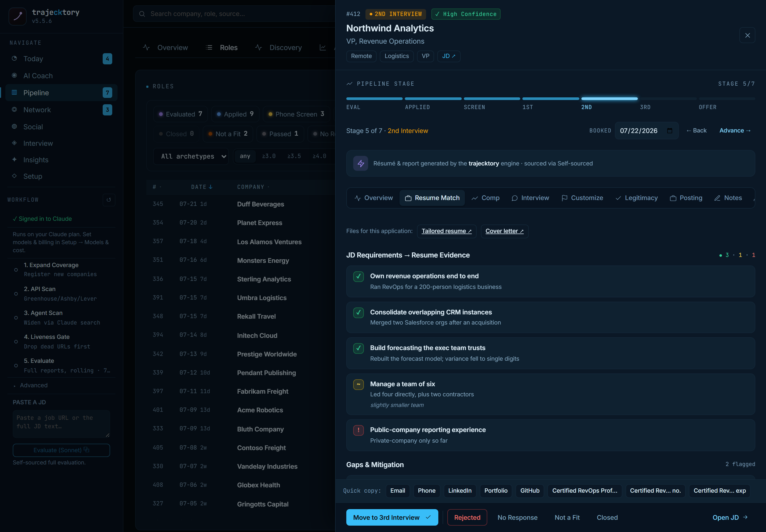Click the search magnifier icon
This screenshot has width=766, height=532.
tap(142, 14)
